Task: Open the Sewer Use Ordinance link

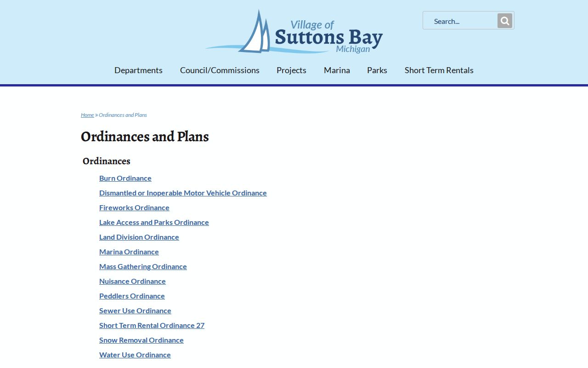Action: coord(135,310)
